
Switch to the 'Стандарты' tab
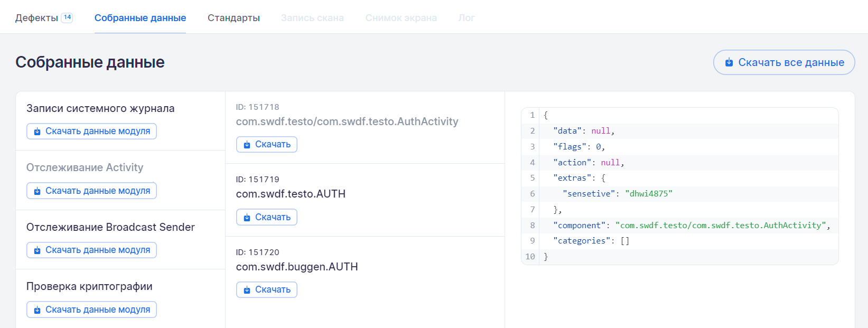[234, 18]
